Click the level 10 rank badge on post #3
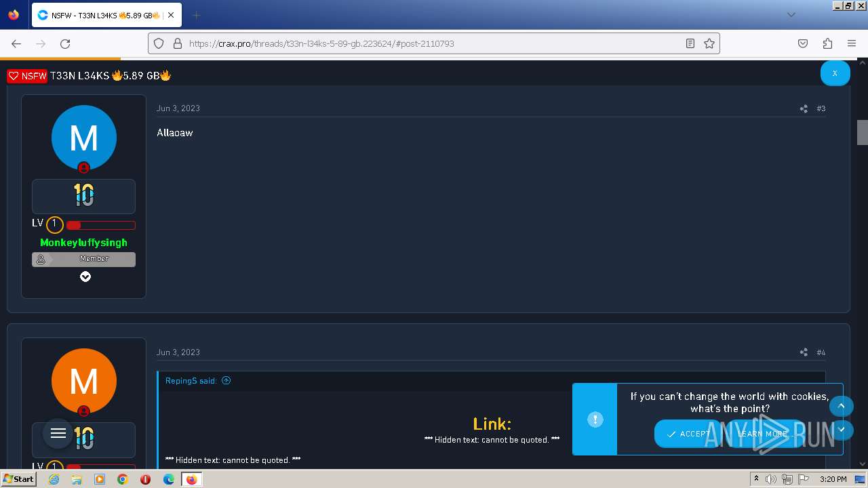The width and height of the screenshot is (868, 488). (x=84, y=196)
